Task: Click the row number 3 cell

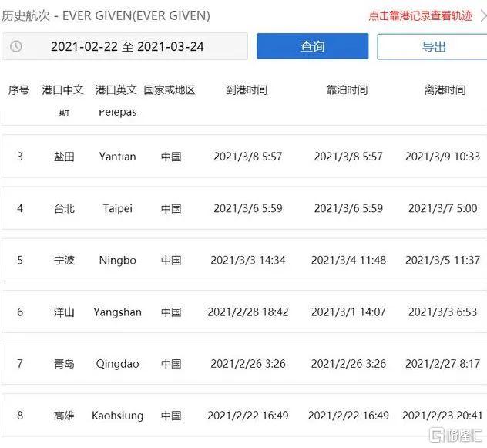Action: click(x=20, y=157)
